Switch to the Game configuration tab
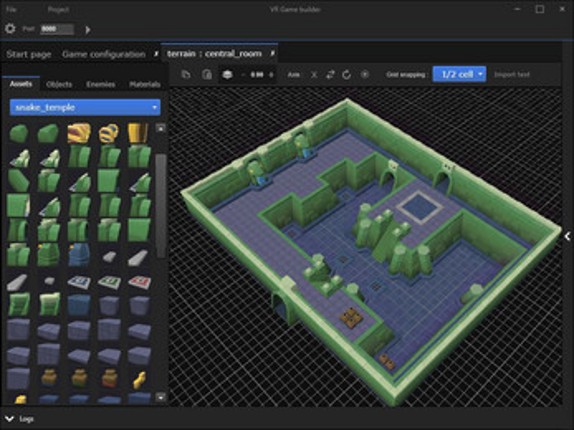Image resolution: width=574 pixels, height=430 pixels. [104, 54]
